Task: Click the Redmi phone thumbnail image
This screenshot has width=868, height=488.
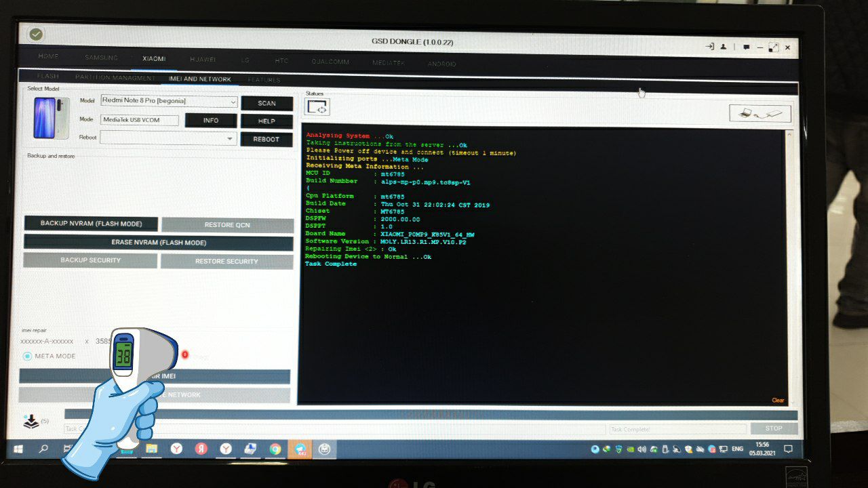Action: (x=51, y=118)
